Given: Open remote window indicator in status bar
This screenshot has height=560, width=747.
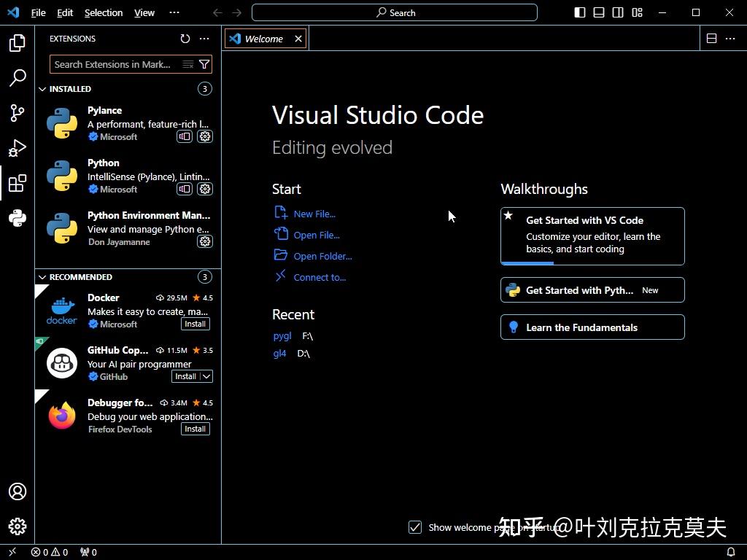Looking at the screenshot, I should [13, 552].
